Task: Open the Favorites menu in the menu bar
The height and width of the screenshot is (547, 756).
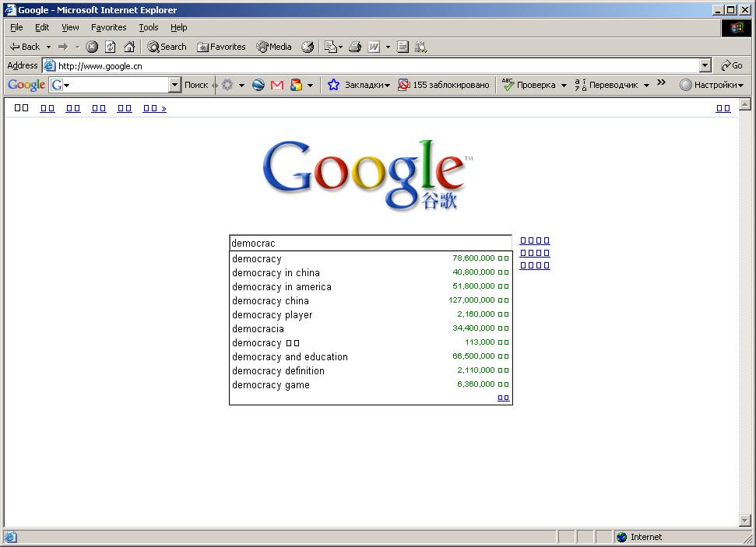Action: tap(108, 27)
